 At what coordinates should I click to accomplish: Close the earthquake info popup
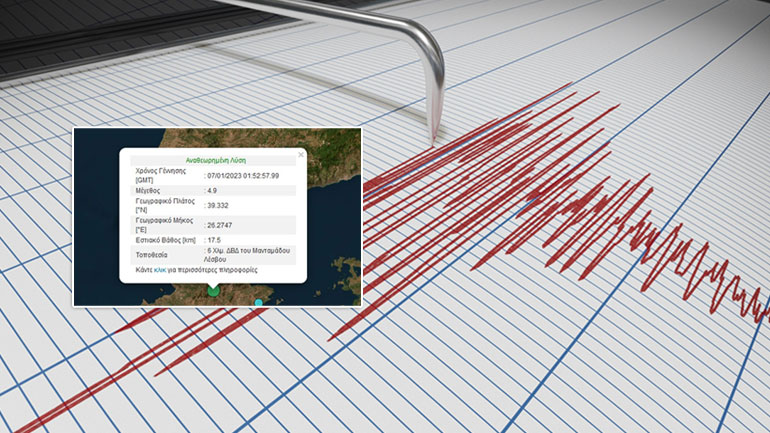pyautogui.click(x=301, y=155)
